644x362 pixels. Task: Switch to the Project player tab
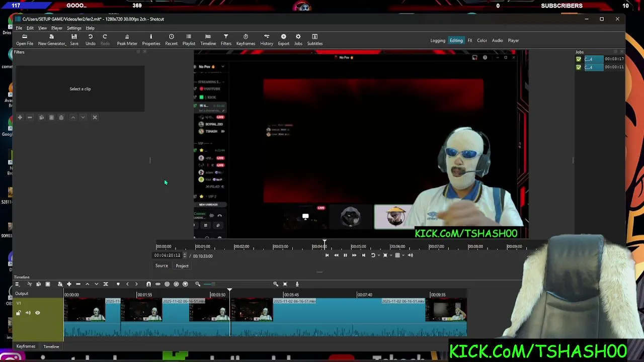[x=182, y=266]
